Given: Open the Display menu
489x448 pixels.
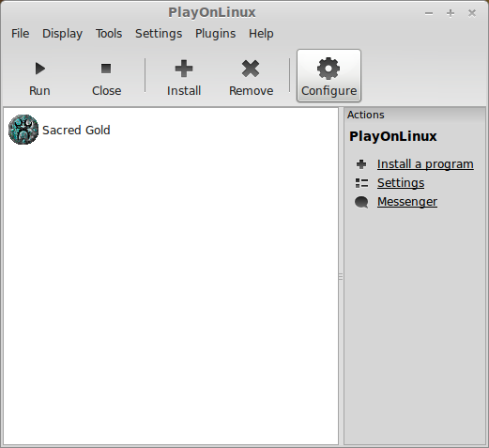Looking at the screenshot, I should [62, 34].
